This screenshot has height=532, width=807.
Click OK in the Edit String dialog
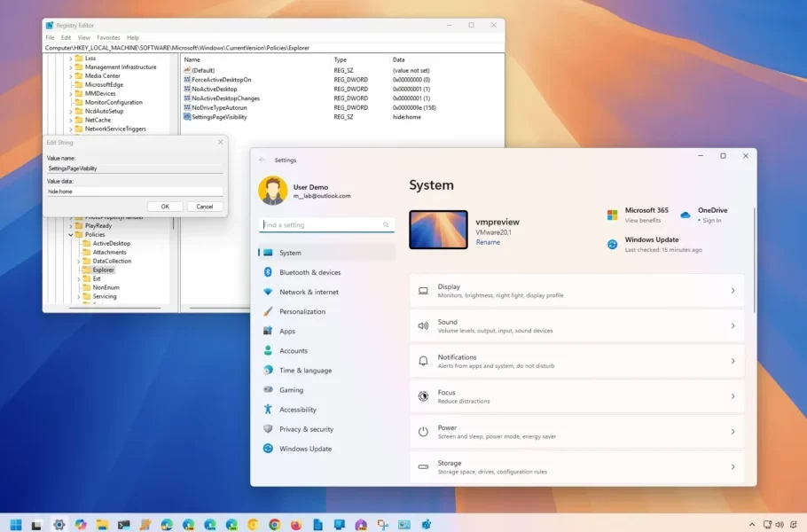pos(165,206)
